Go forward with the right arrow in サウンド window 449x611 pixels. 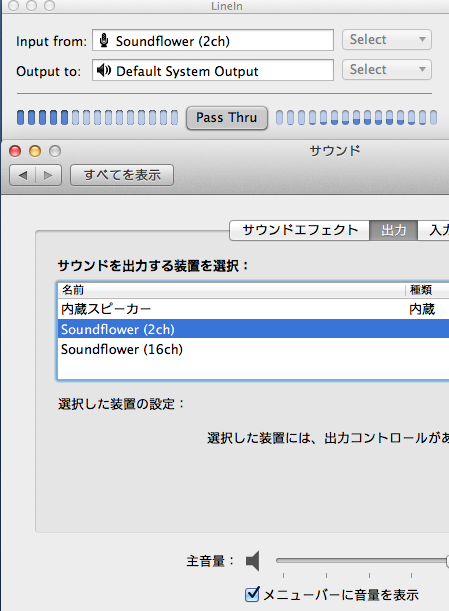48,175
